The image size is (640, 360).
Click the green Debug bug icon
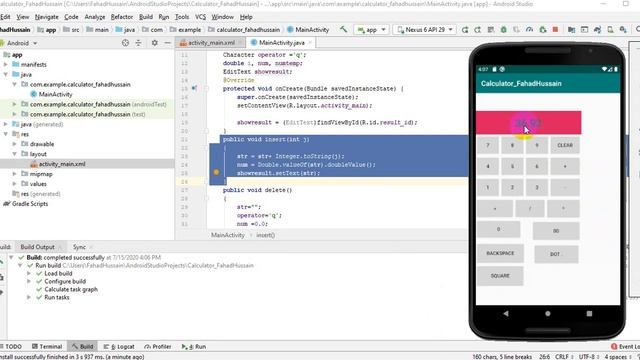coord(504,30)
